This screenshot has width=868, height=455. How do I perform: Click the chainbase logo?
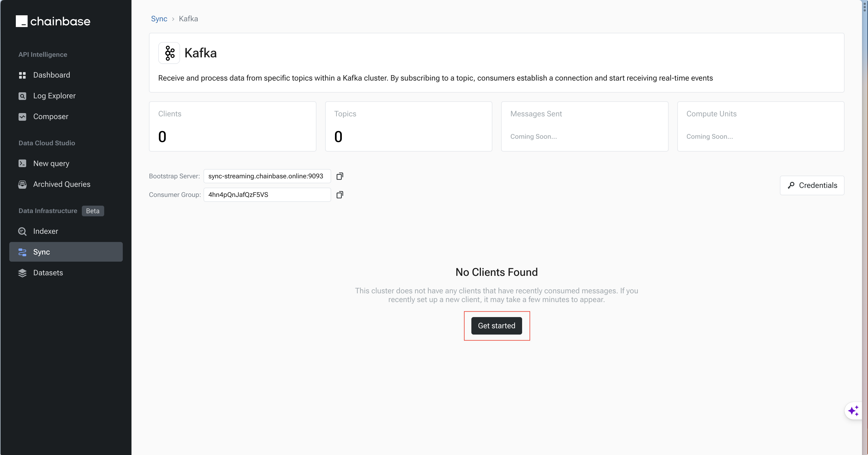click(x=53, y=21)
